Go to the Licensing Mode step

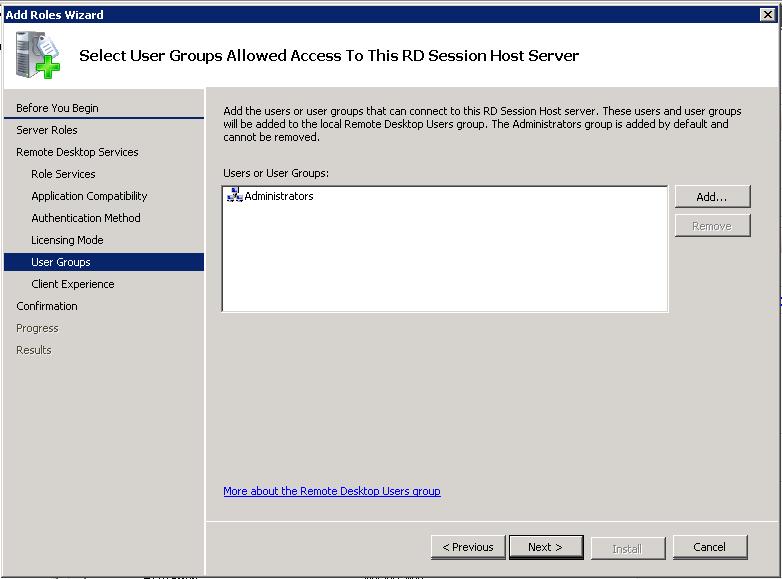[67, 240]
